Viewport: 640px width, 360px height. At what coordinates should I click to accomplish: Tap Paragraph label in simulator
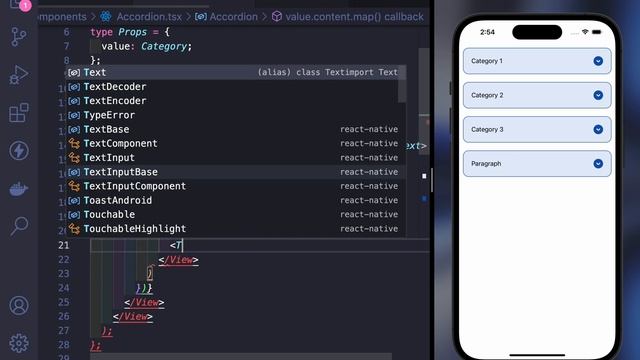(x=486, y=164)
